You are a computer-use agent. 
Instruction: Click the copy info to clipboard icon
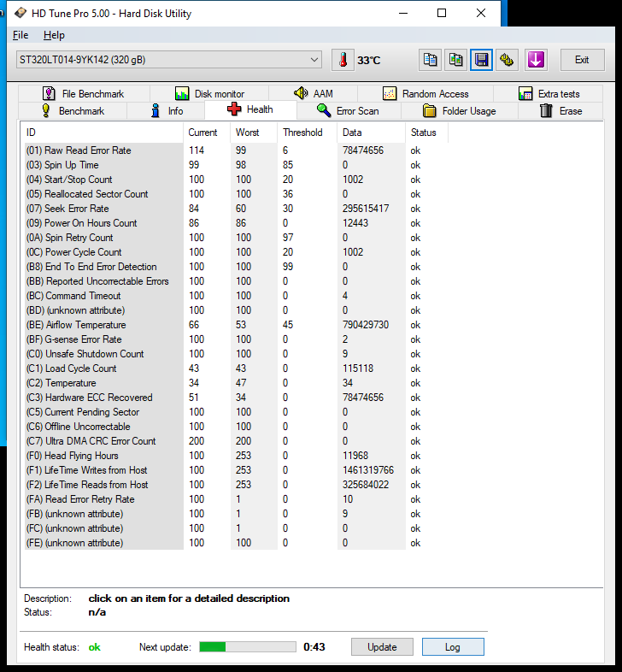[x=430, y=60]
